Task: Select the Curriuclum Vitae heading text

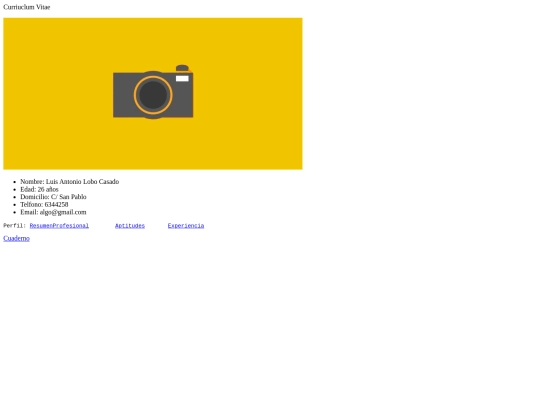Action: [27, 7]
